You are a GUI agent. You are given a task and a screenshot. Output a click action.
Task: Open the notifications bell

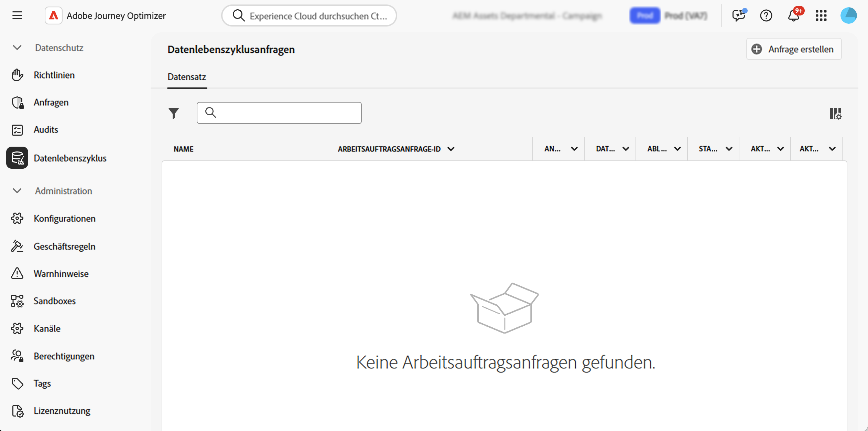pyautogui.click(x=794, y=15)
